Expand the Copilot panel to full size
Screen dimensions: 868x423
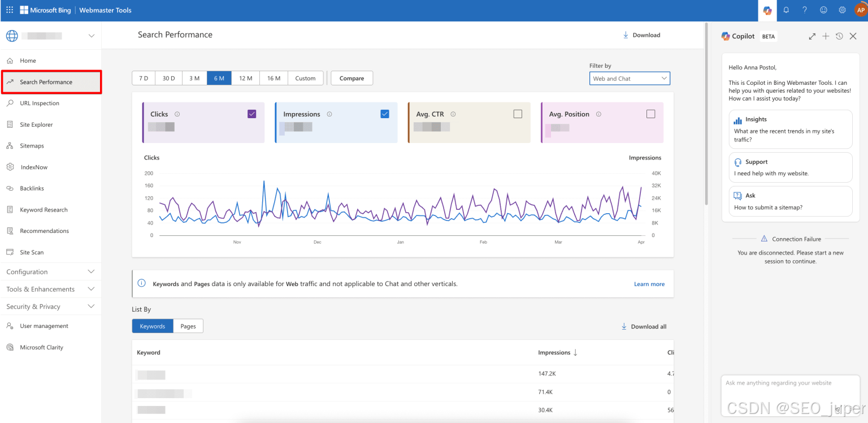tap(812, 36)
